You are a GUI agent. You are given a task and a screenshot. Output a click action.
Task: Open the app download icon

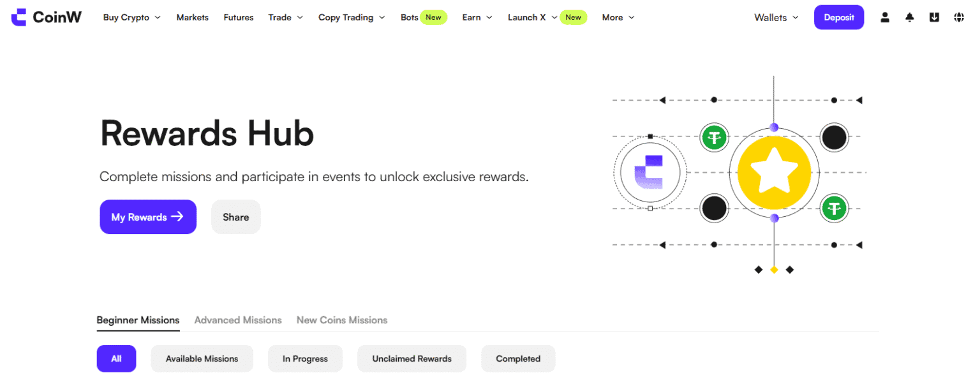point(934,17)
